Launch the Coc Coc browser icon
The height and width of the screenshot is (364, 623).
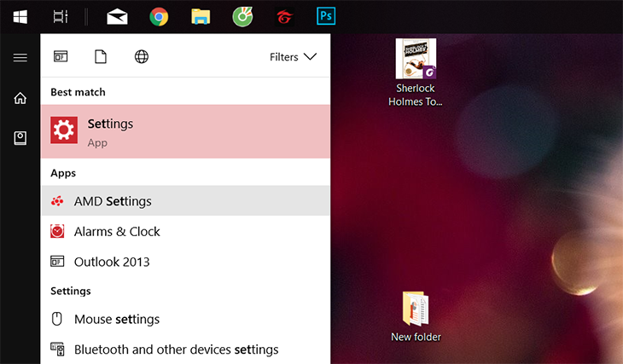point(242,17)
